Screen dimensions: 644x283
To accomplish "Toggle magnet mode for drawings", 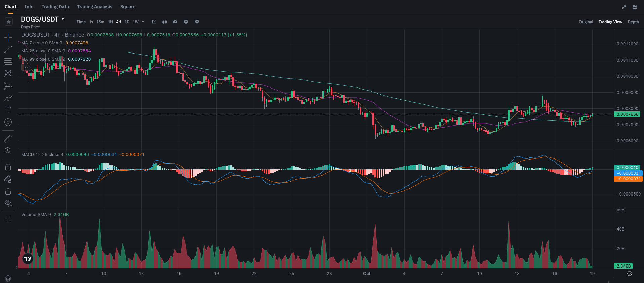I will [x=8, y=167].
